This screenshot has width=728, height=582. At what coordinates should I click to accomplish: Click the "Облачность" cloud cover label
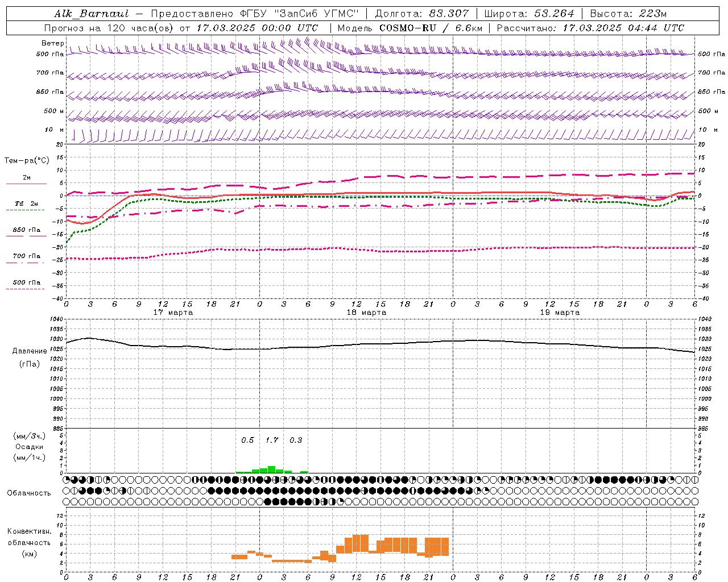[29, 493]
